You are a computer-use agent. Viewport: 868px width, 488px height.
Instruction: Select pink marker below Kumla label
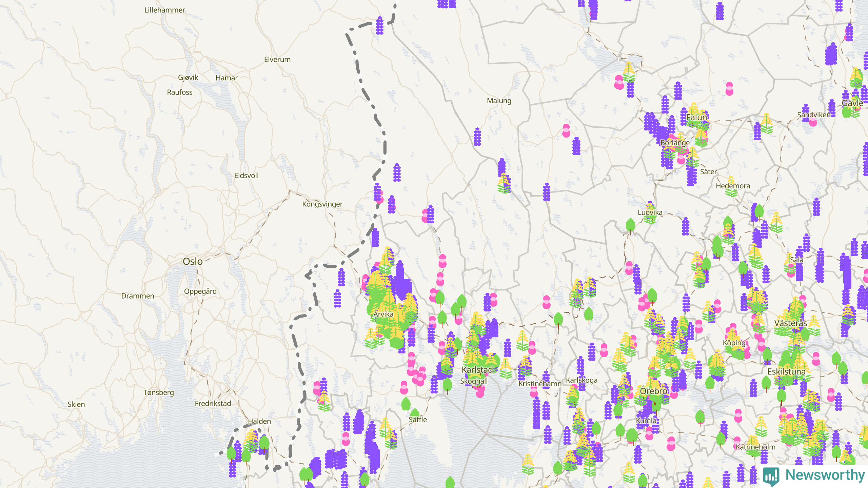(x=649, y=433)
